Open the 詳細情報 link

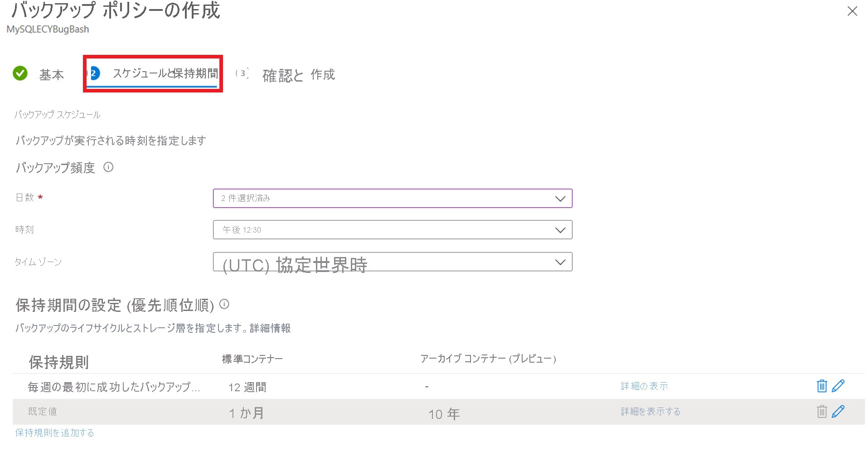pyautogui.click(x=270, y=328)
